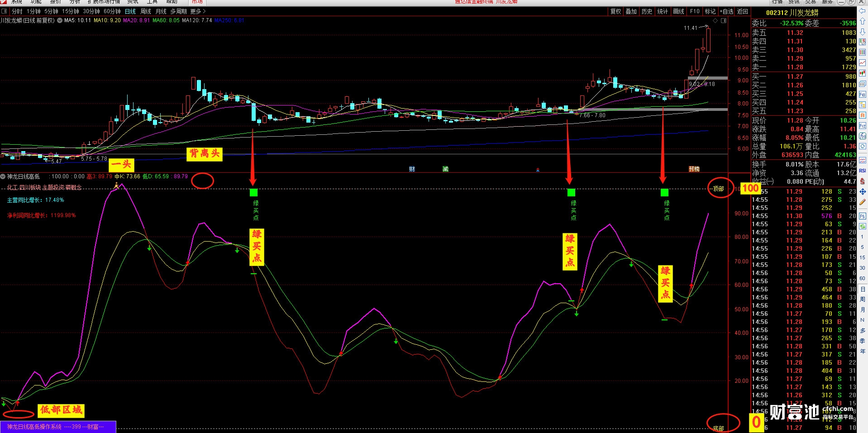Switch to 5-minute period in right sidebar

click(863, 247)
